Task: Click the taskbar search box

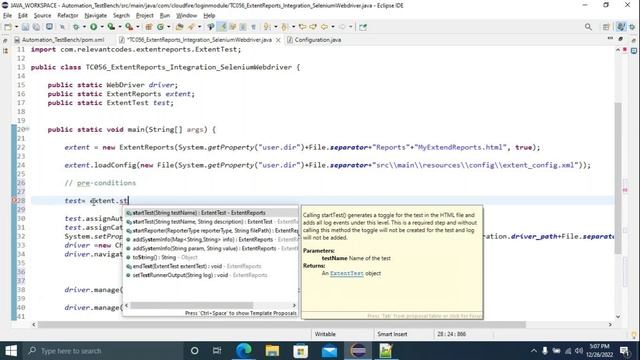Action: [x=102, y=351]
